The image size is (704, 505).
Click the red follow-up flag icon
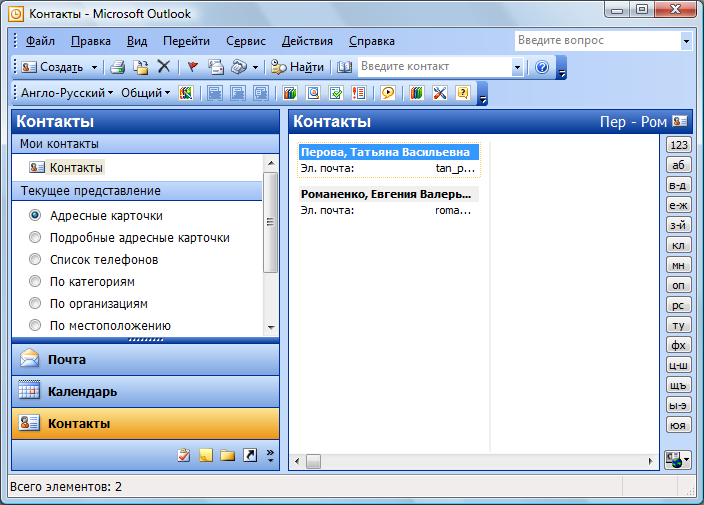click(193, 67)
